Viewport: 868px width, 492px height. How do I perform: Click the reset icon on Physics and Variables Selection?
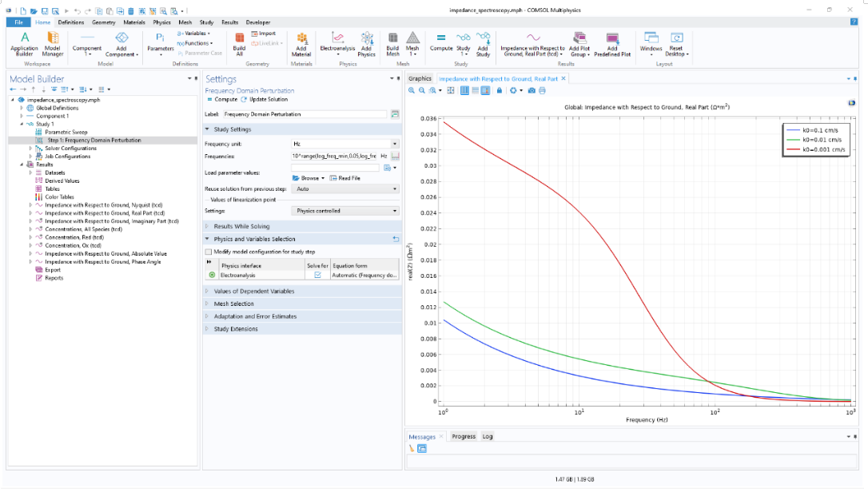click(396, 239)
